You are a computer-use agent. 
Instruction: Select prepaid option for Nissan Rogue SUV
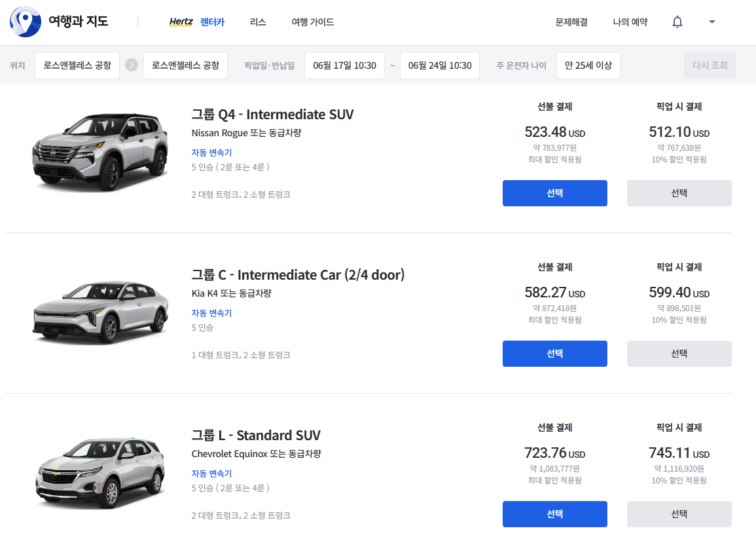[554, 193]
